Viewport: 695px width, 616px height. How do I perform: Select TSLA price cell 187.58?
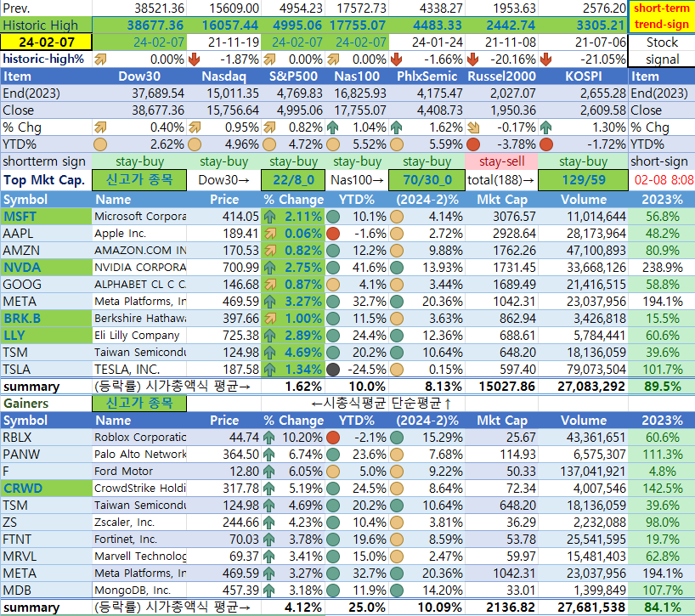[223, 370]
